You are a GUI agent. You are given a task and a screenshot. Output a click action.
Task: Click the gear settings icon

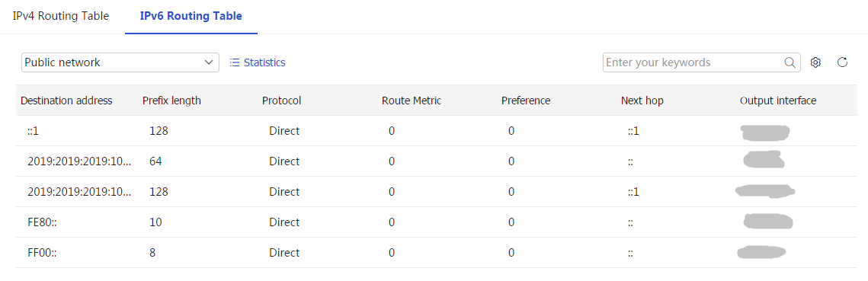815,62
